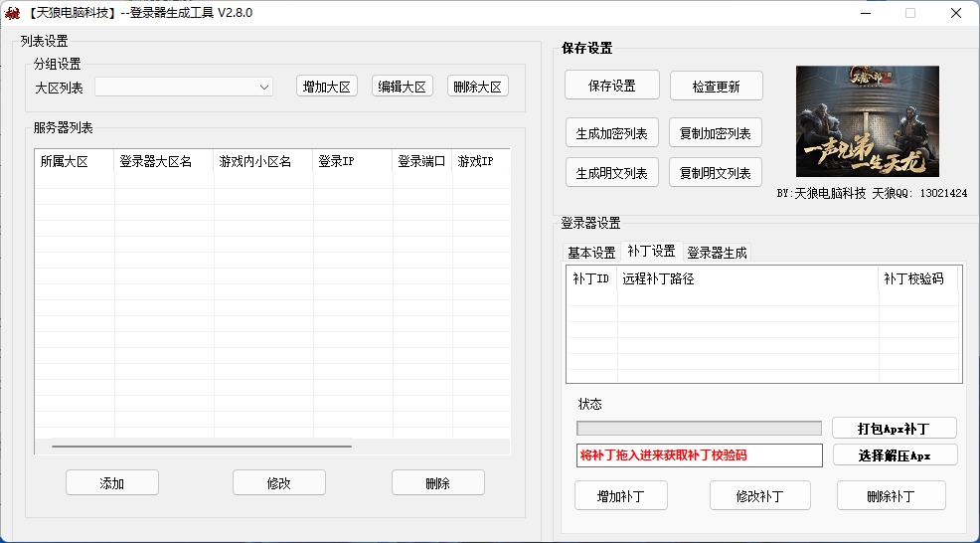This screenshot has width=980, height=543.
Task: Check for updates via 检查更新
Action: (716, 87)
